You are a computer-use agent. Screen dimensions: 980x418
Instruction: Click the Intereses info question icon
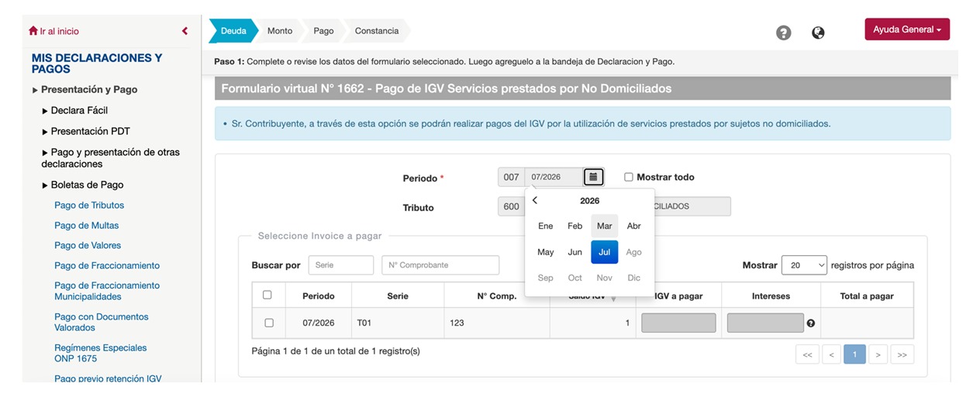pos(811,323)
